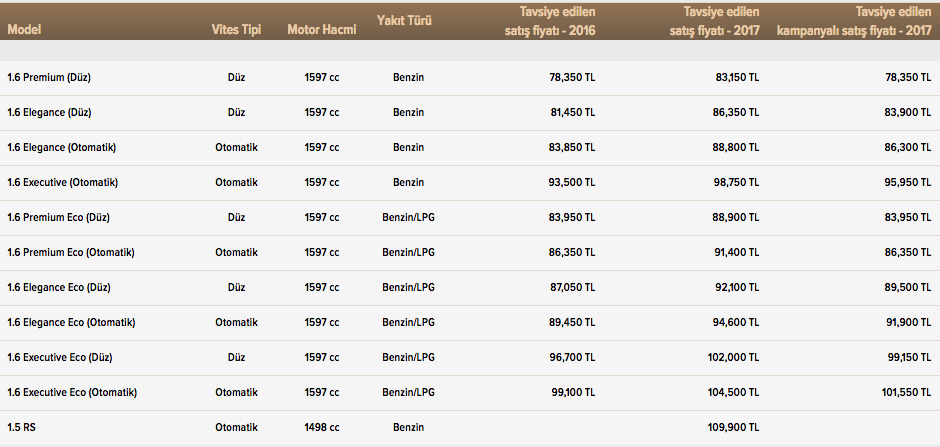The height and width of the screenshot is (447, 940).
Task: Select the 1.6 Elegance (Otomatik) model name
Action: [62, 147]
